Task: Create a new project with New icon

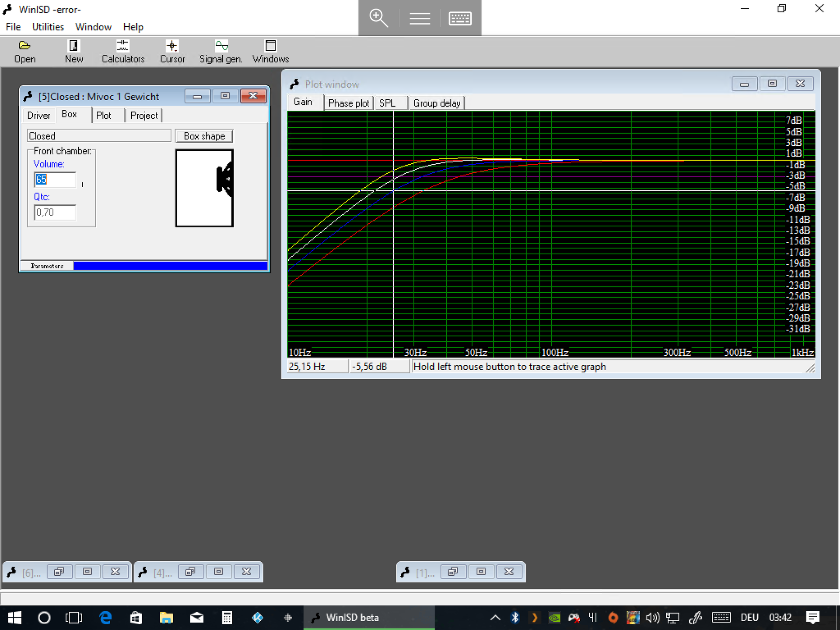Action: point(74,52)
